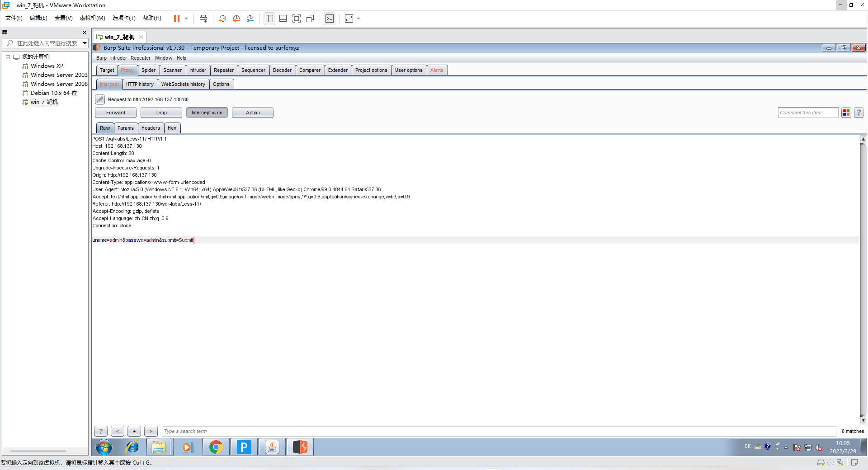Viewport: 868px width, 470px height.
Task: Click the full screen mode icon
Action: [297, 19]
